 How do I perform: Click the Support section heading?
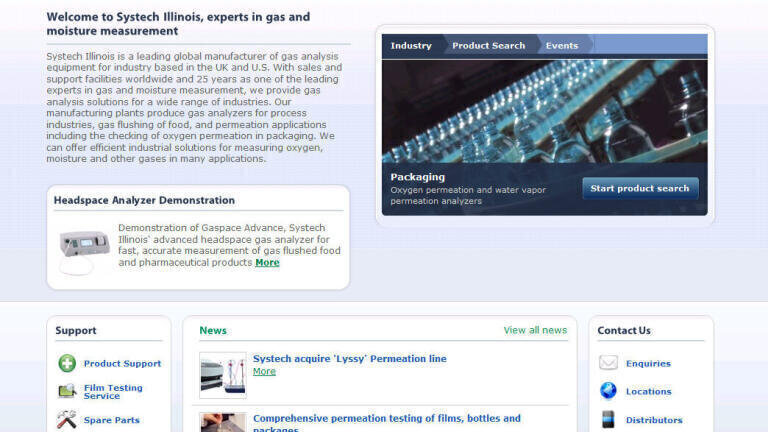(x=76, y=331)
